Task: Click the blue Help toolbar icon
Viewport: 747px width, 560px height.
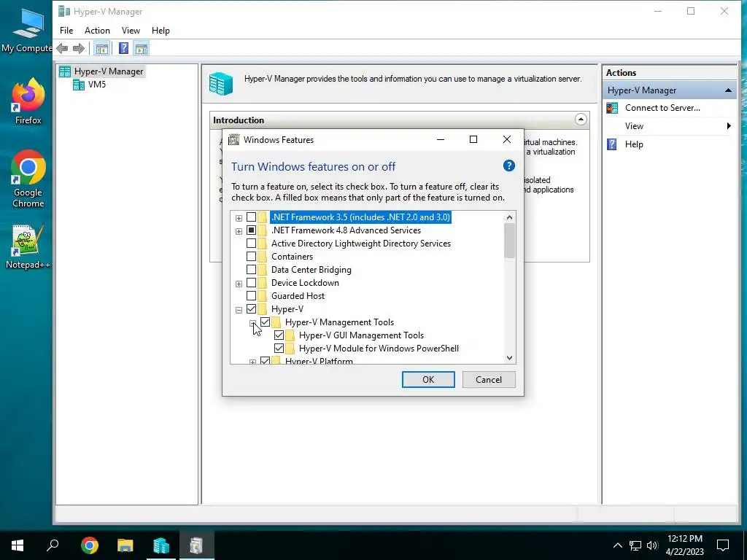Action: 123,48
